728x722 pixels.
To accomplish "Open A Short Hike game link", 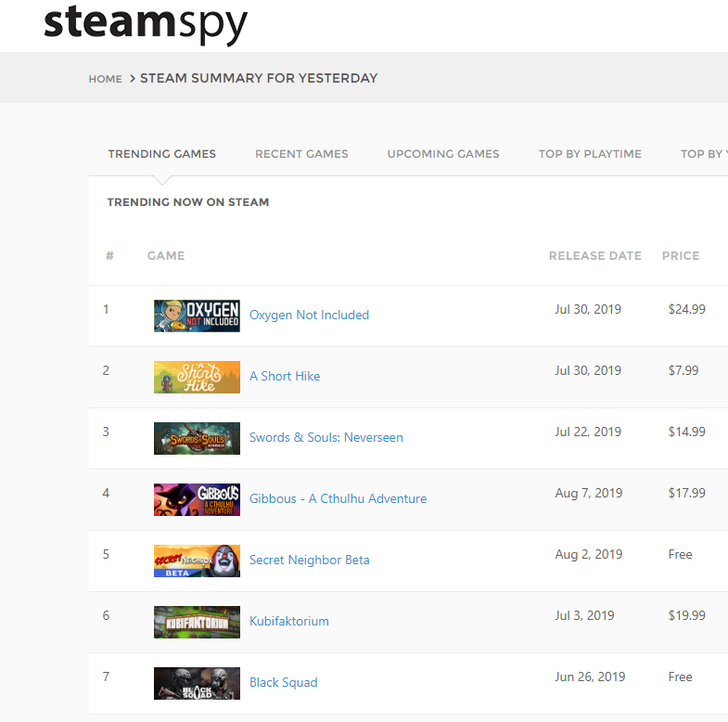I will pos(285,377).
